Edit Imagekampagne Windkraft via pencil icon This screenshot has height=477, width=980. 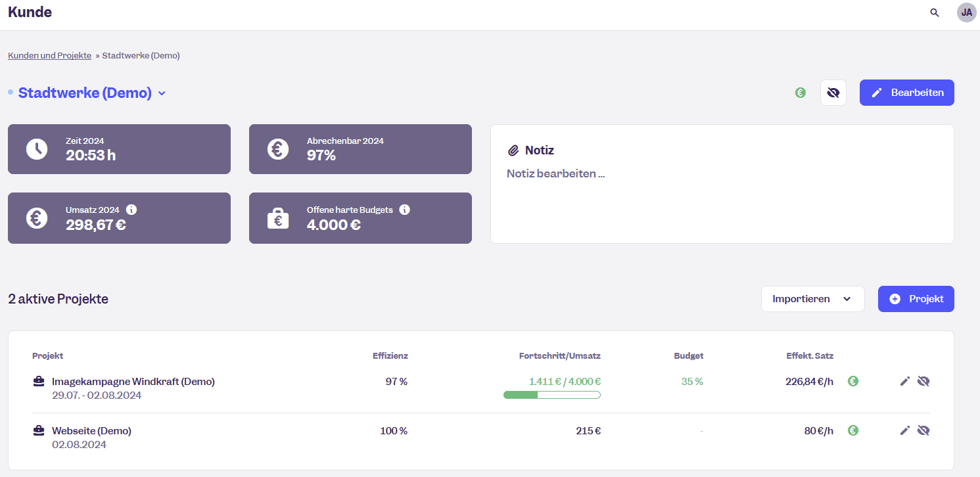coord(905,381)
